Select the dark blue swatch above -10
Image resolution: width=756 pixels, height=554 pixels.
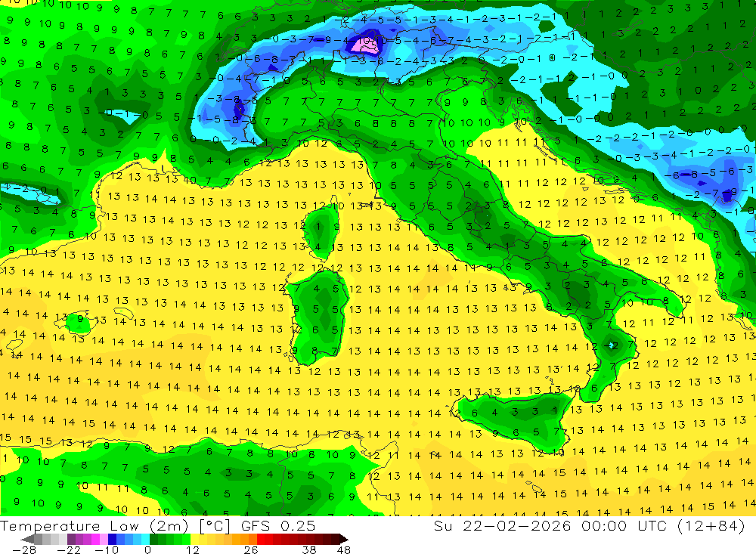(112, 539)
